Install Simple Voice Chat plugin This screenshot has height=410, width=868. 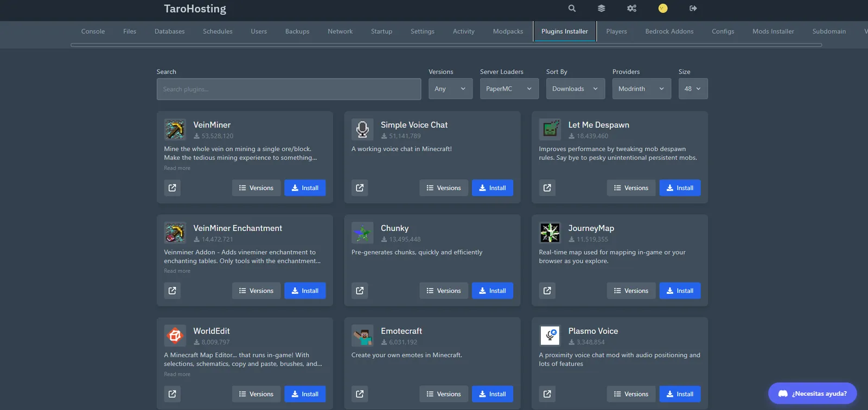[493, 188]
